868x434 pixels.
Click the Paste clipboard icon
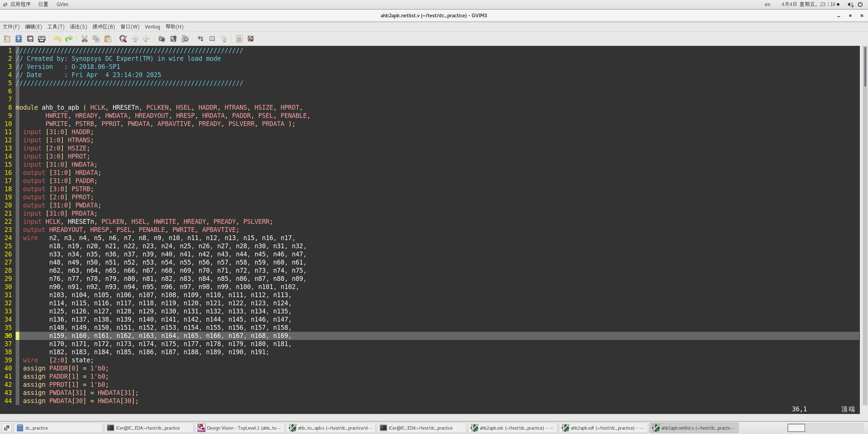(x=108, y=39)
